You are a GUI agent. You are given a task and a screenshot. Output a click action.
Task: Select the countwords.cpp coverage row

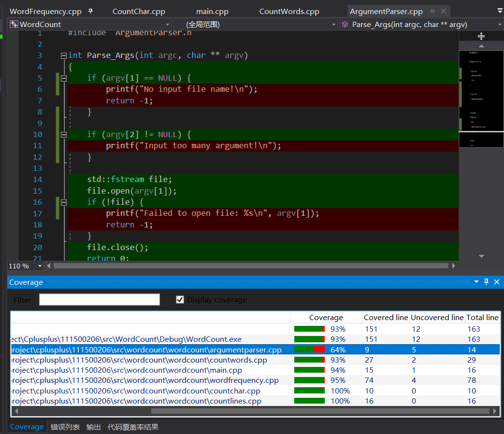tap(256, 360)
